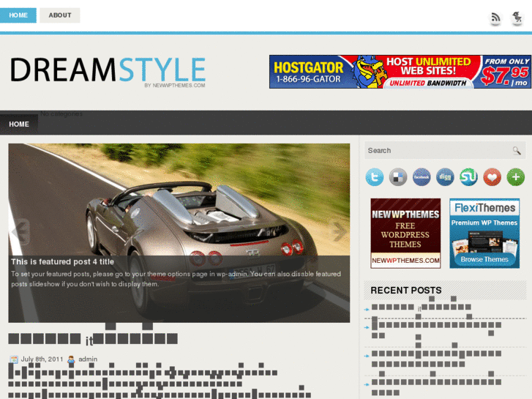Open the FlexiThemes Browse Themes ad
Screen dimensions: 532x399
pos(484,234)
